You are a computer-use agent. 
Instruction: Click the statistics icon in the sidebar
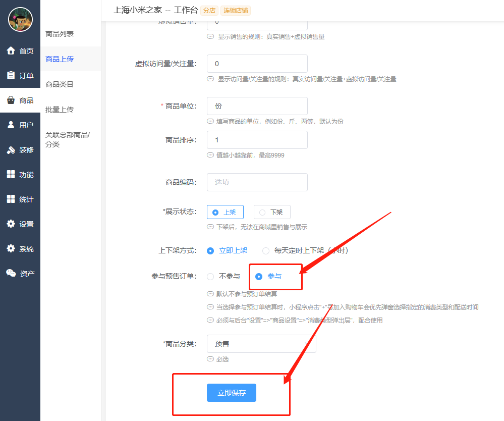11,199
